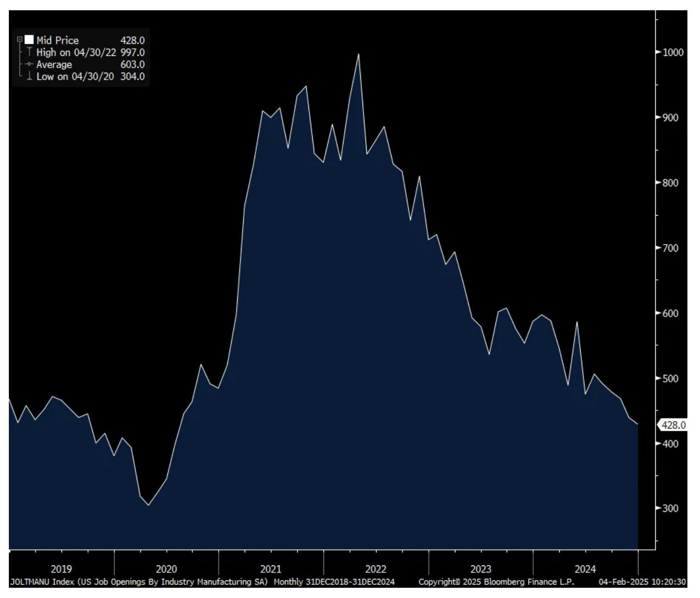Click the 428.0 last price axis tag
This screenshot has height=598, width=700.
(673, 425)
